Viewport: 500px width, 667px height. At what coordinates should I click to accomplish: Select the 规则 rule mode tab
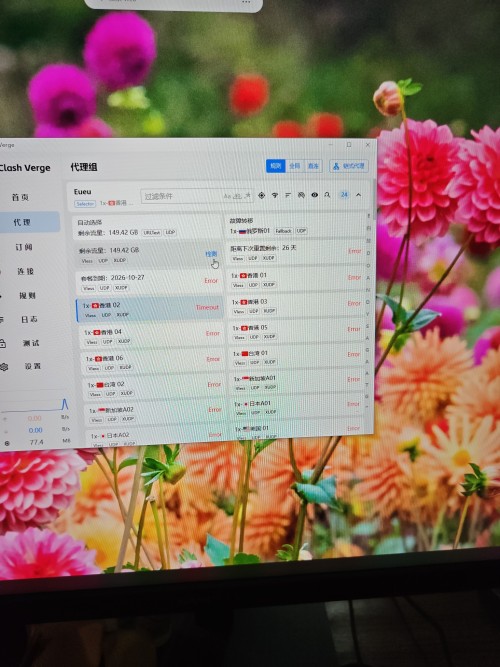[x=276, y=166]
